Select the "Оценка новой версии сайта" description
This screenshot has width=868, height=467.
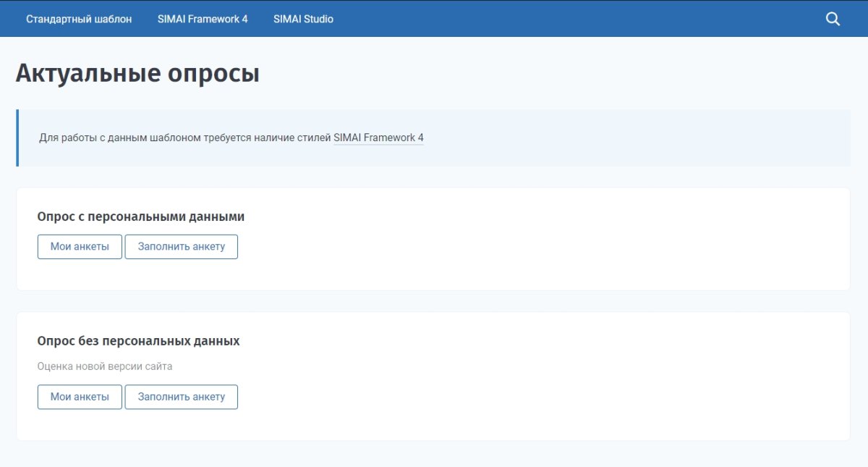click(x=105, y=366)
